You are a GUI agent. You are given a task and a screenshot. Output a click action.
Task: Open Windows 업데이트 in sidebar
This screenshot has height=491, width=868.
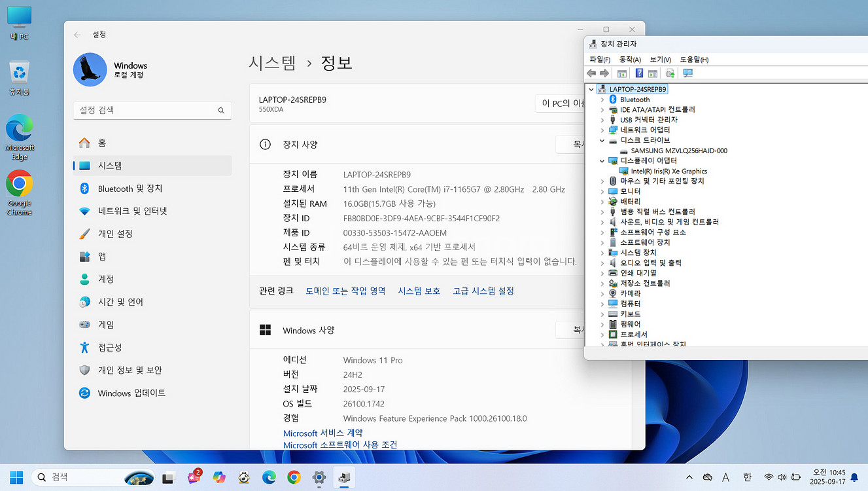131,393
